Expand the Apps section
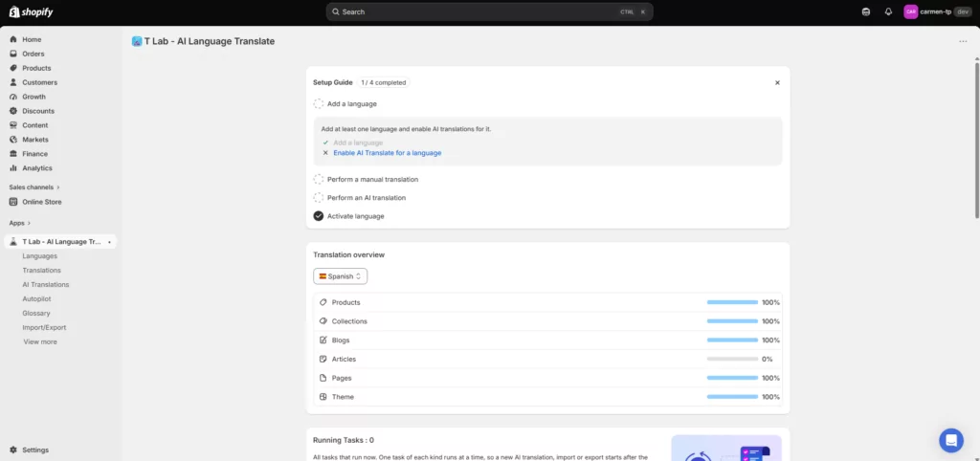The height and width of the screenshot is (461, 980). 19,223
